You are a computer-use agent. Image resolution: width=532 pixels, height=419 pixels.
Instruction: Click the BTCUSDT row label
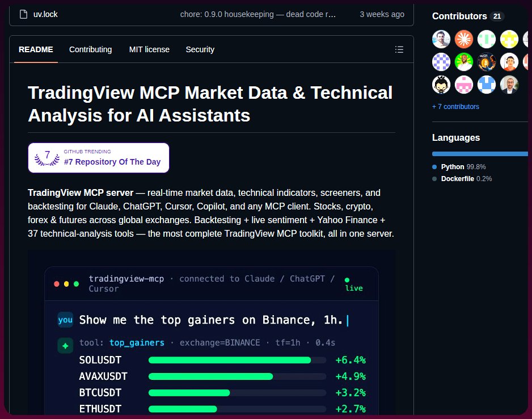(x=100, y=392)
